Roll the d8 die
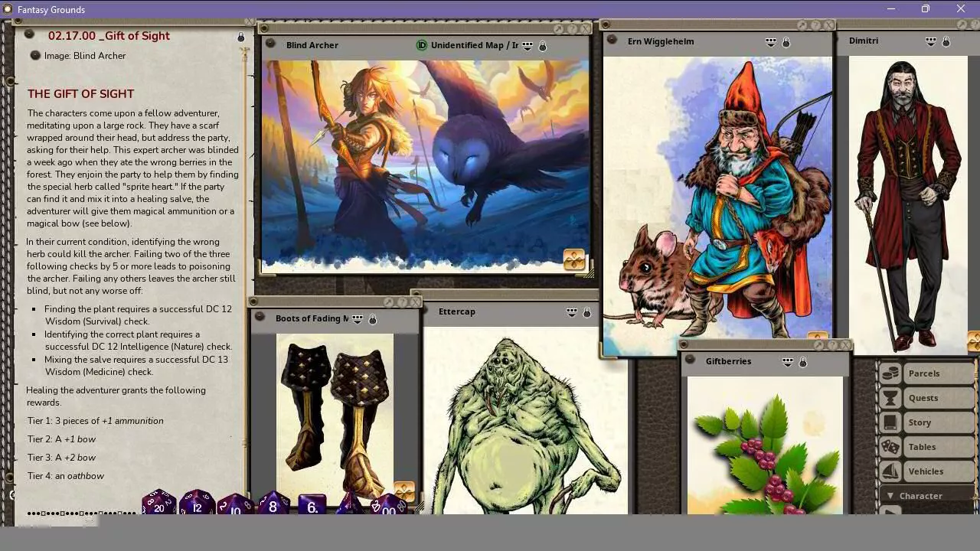The image size is (980, 551). 273,503
